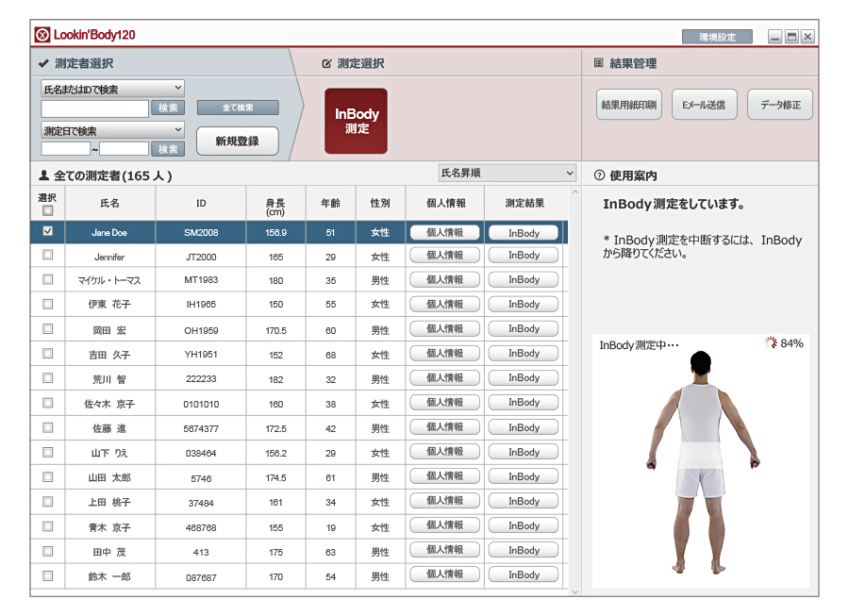Click the ID column header
Viewport: 849px width, 616px height.
coord(201,203)
